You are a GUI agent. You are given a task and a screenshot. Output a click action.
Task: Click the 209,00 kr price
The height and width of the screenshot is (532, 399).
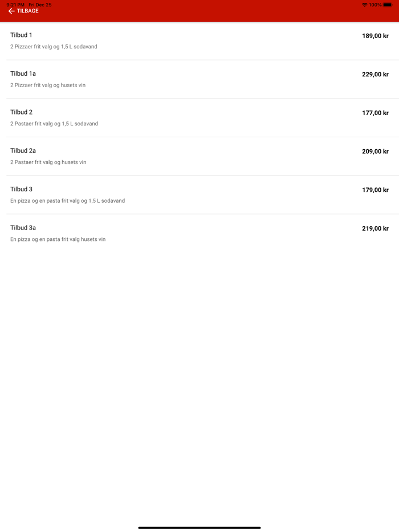pos(375,152)
